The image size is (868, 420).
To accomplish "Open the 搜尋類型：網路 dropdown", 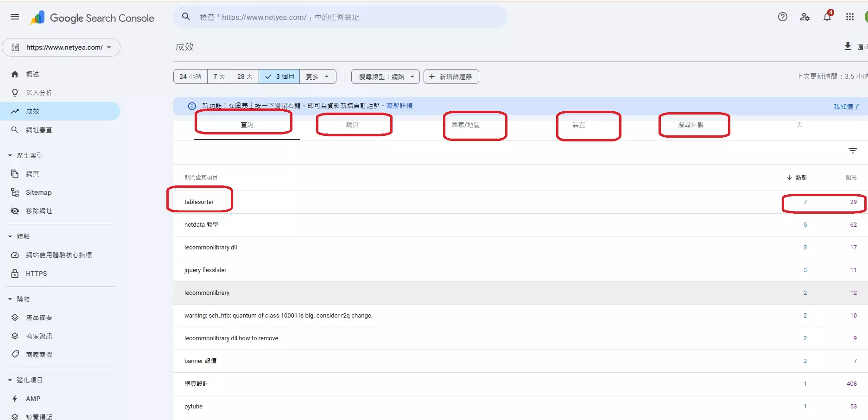I will pos(385,76).
